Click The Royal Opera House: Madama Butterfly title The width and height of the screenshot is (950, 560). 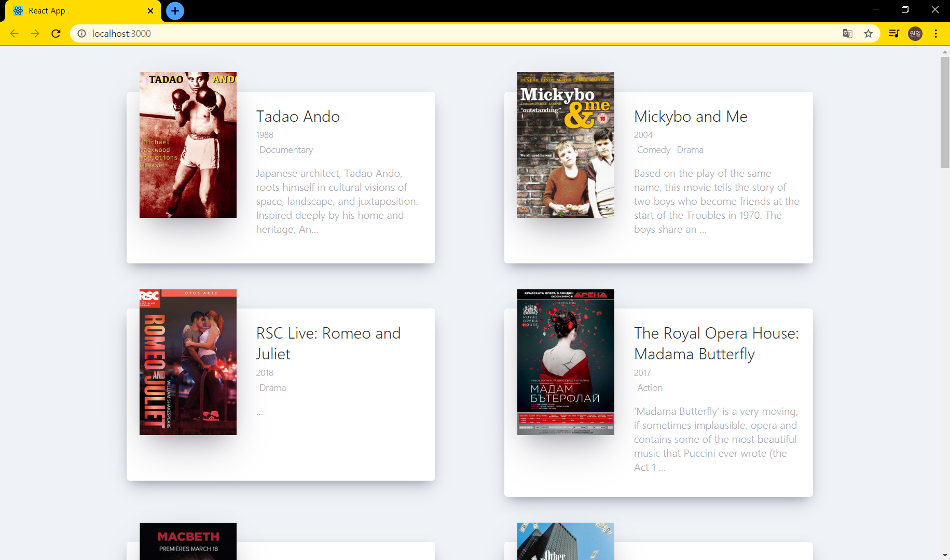click(717, 343)
